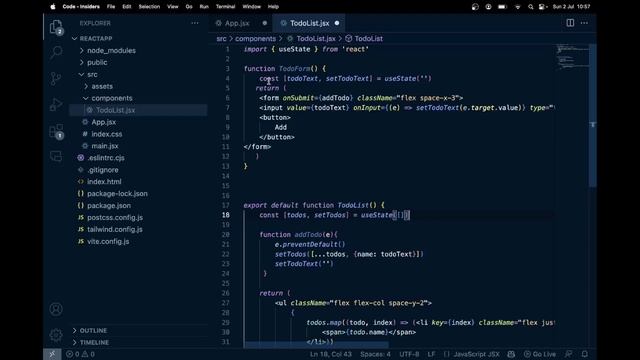Click the components breadcrumb segment
The width and height of the screenshot is (640, 360).
point(256,39)
